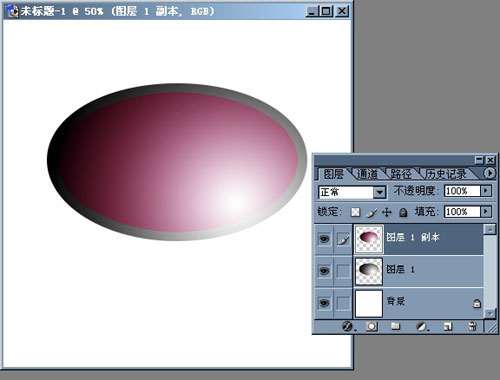Hide the 图层 1 layer
This screenshot has width=500, height=380.
point(324,271)
